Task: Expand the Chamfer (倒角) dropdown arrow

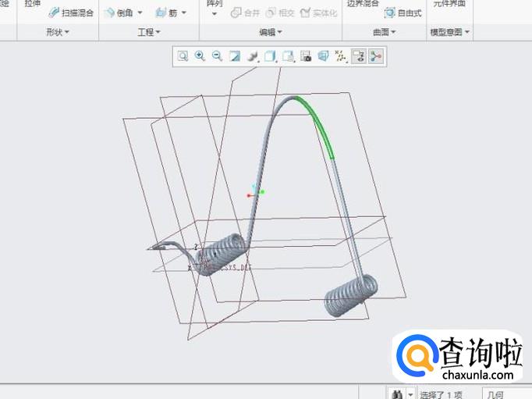Action: [140, 13]
